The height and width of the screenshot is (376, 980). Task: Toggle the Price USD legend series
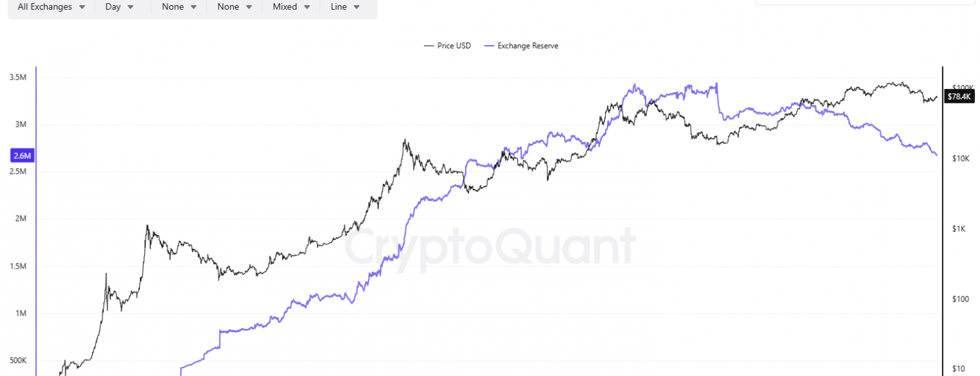(447, 46)
